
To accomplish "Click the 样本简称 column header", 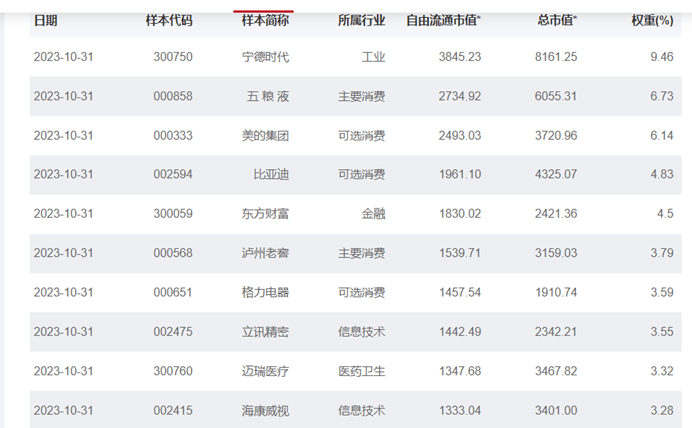I will 265,21.
